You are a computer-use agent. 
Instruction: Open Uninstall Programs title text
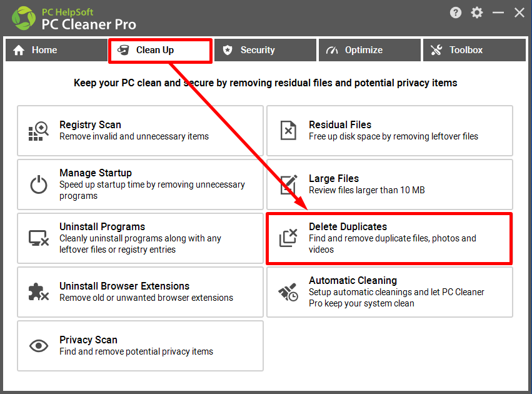click(102, 226)
